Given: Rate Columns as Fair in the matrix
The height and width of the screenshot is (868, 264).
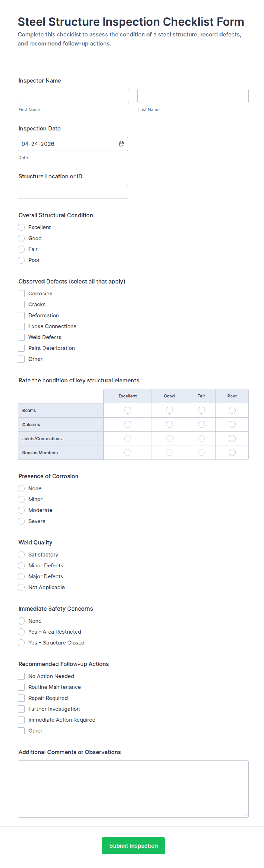Looking at the screenshot, I should [x=201, y=424].
